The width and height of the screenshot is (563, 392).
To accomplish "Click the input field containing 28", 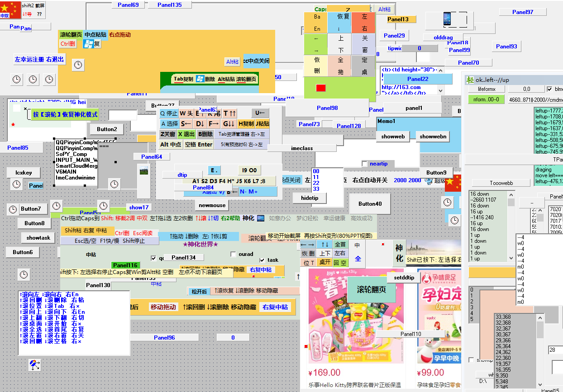I will (555, 350).
